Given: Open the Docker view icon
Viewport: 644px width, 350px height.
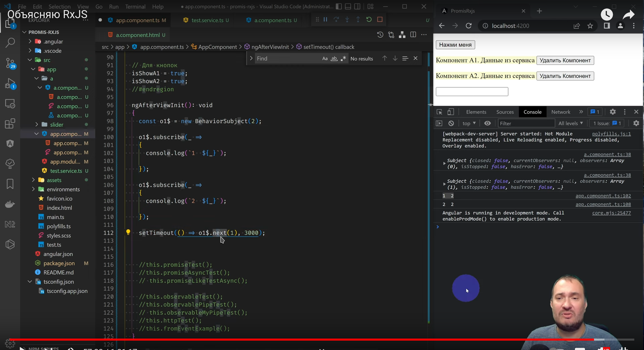Looking at the screenshot, I should click(10, 204).
